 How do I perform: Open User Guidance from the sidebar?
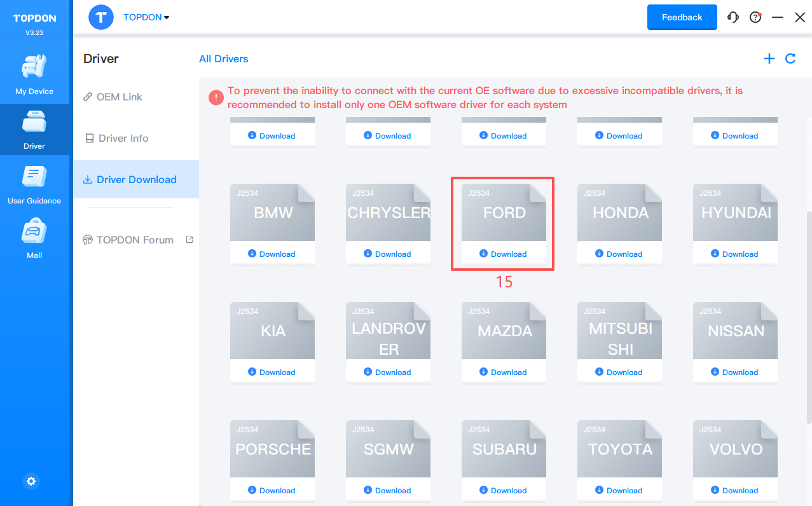click(34, 184)
